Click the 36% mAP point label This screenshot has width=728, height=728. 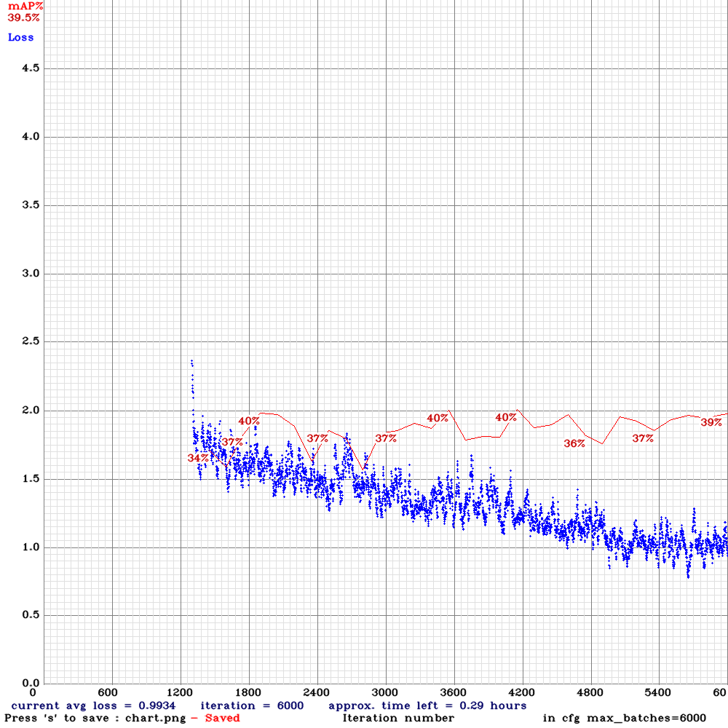tap(574, 443)
